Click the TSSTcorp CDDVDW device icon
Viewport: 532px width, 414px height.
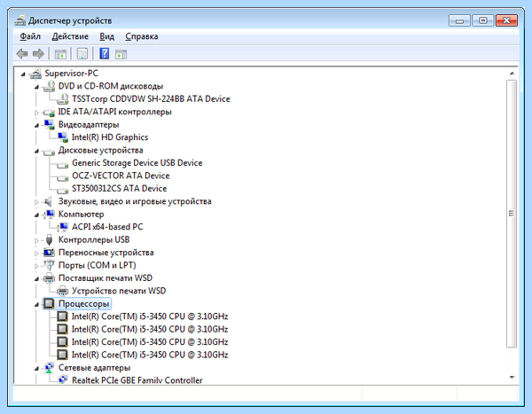point(63,98)
